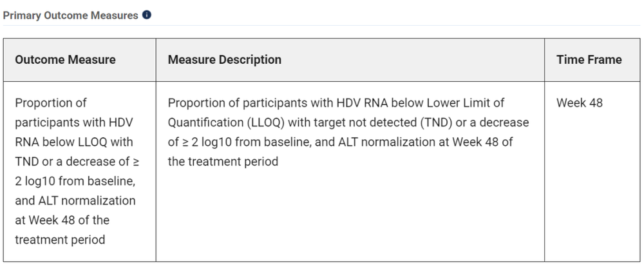Click the Primary Outcome Measures heading
Screen dimensions: 644x265
(71, 15)
